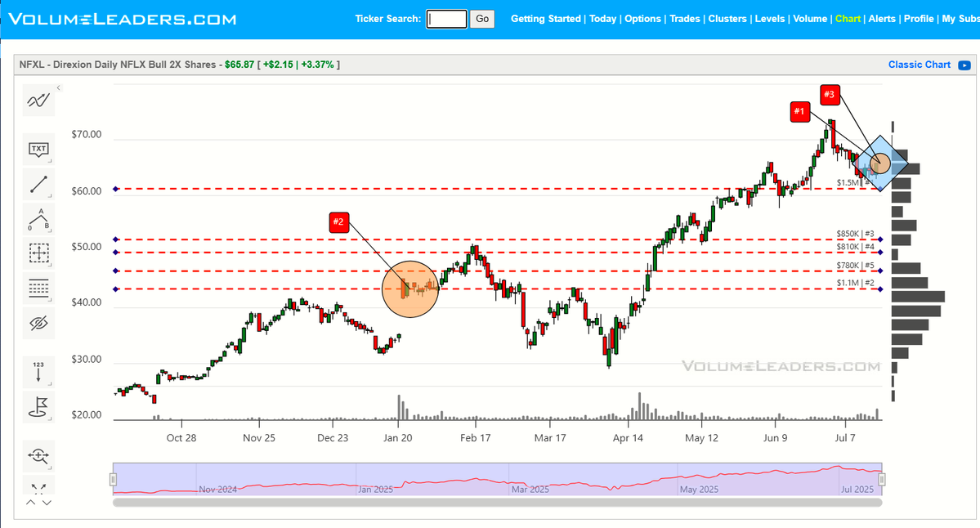This screenshot has width=980, height=528.
Task: Click the Apr 14 date axis label
Action: click(628, 438)
